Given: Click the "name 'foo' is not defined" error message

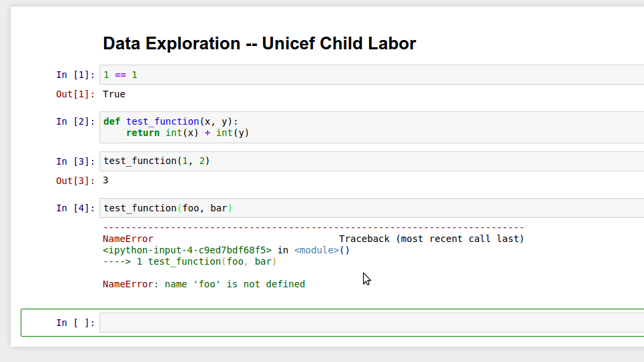Looking at the screenshot, I should pyautogui.click(x=234, y=284).
